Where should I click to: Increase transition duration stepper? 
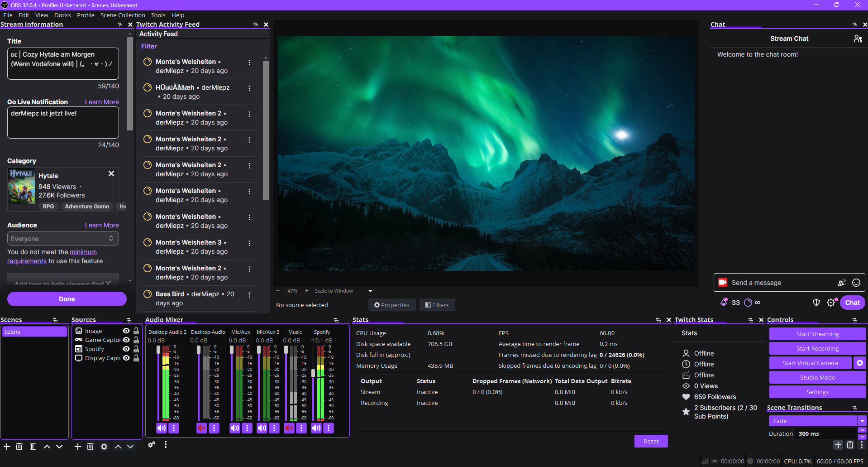[862, 430]
